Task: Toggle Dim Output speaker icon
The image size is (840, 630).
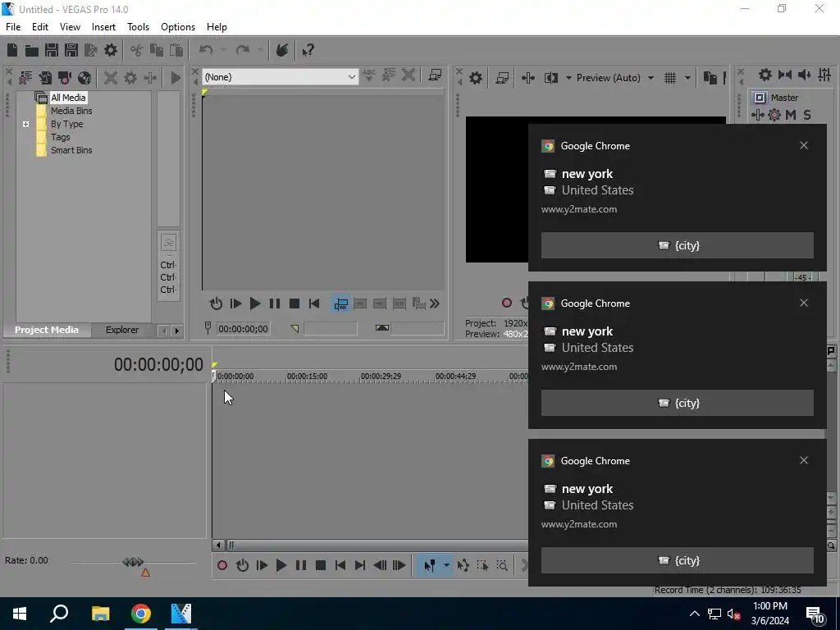Action: tap(804, 75)
